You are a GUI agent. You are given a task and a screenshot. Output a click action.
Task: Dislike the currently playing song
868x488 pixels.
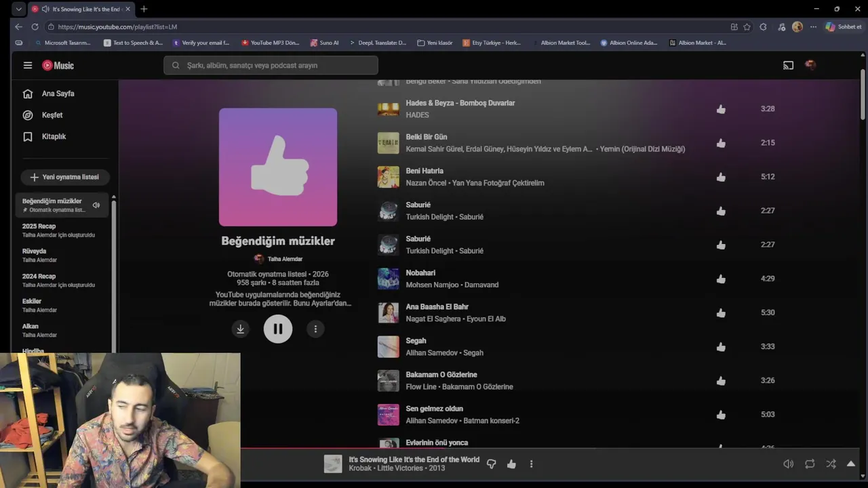click(x=492, y=464)
